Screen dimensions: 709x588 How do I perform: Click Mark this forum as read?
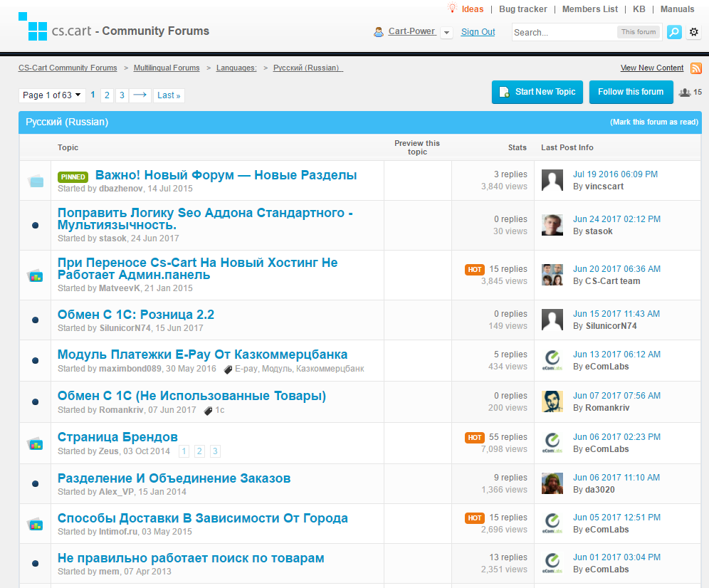[x=654, y=122]
